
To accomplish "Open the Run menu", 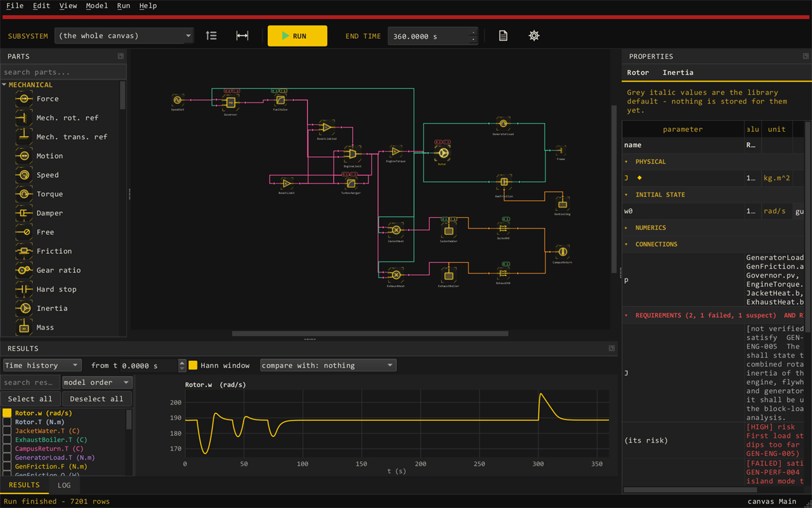I will [124, 6].
